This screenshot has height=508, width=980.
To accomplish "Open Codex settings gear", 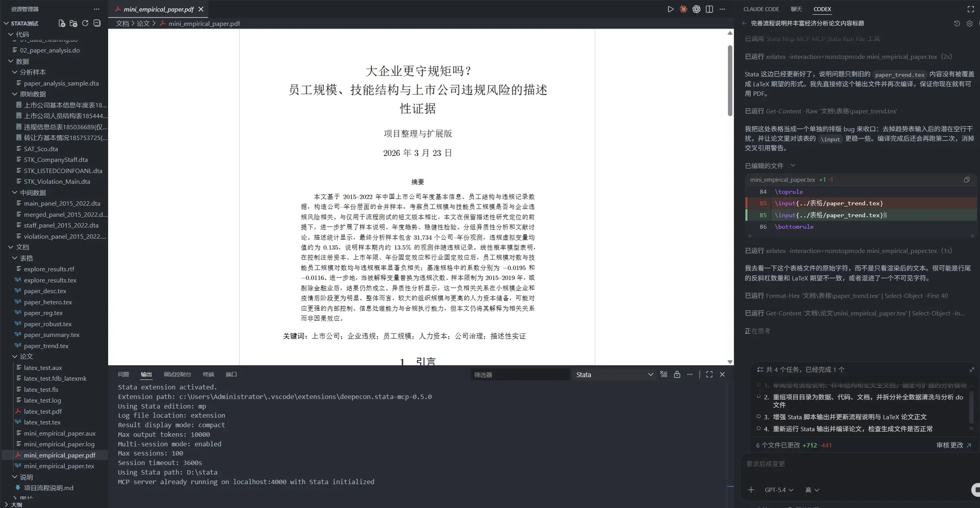I will pyautogui.click(x=969, y=23).
